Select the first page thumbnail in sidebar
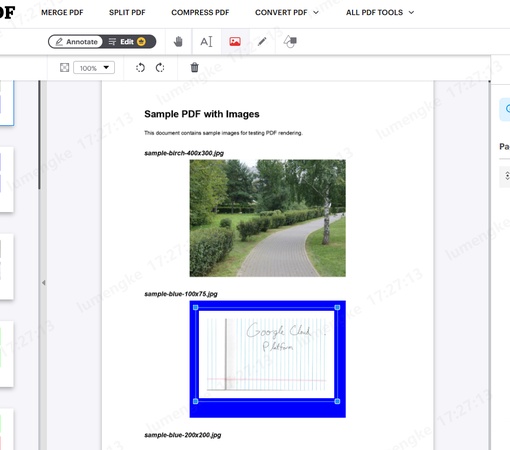510x450 pixels. 7,103
